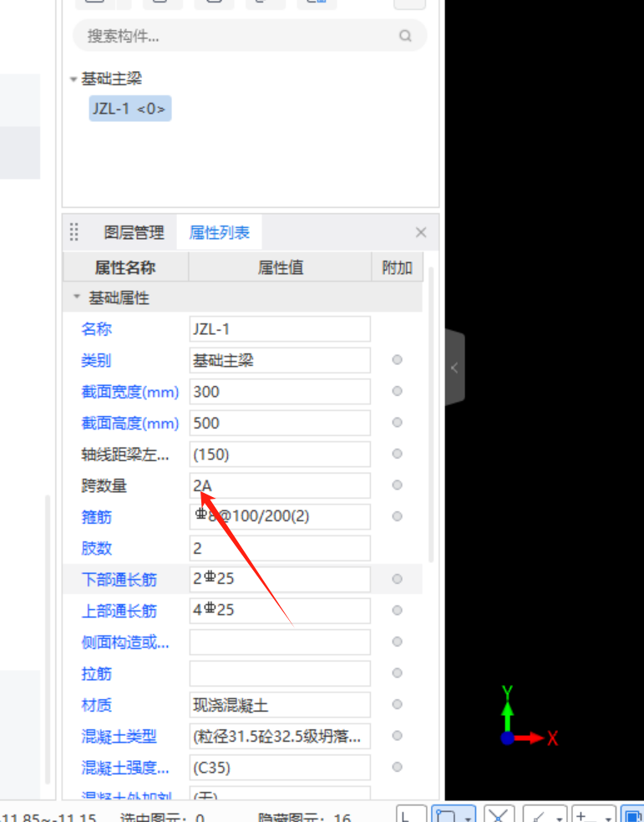Viewport: 644px width, 822px height.
Task: Edit the 肢数 value 2
Action: 280,548
